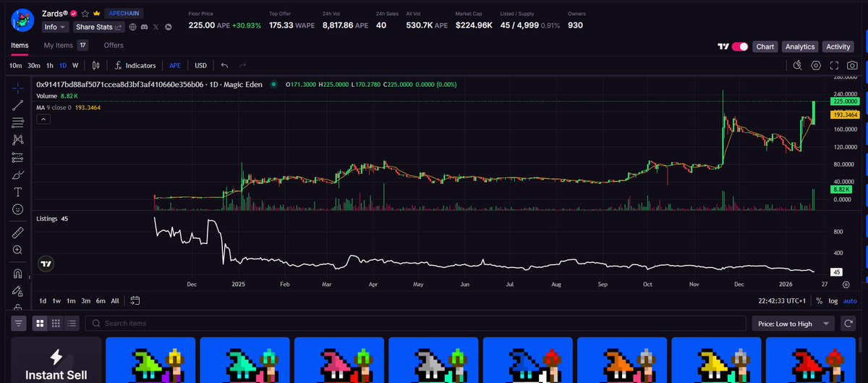
Task: Set chart interval to 1h
Action: click(49, 65)
